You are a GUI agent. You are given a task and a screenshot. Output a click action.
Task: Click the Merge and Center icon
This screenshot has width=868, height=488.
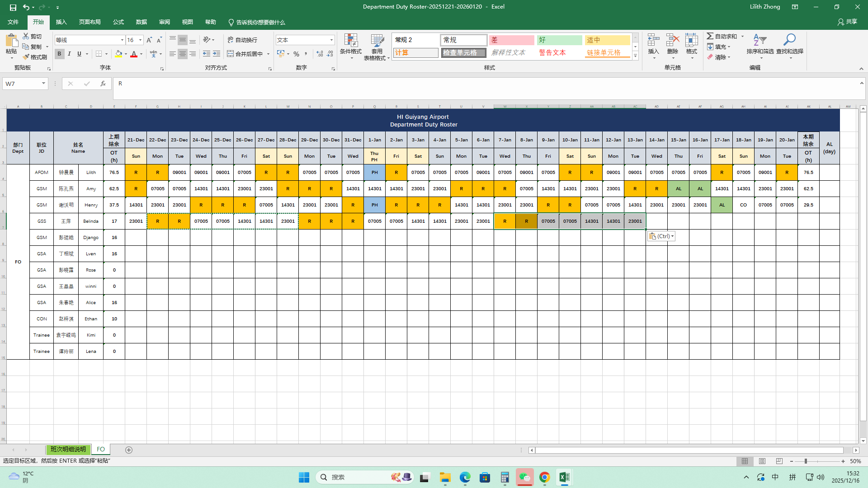tap(231, 54)
